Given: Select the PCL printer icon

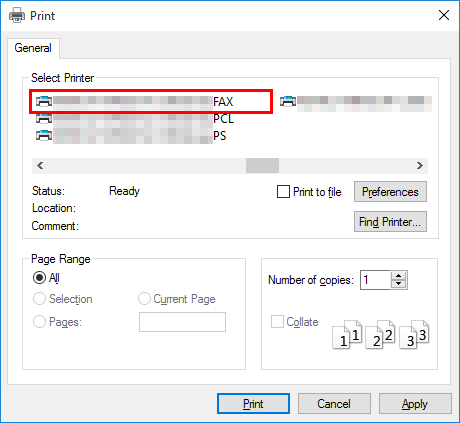Looking at the screenshot, I should coord(44,118).
